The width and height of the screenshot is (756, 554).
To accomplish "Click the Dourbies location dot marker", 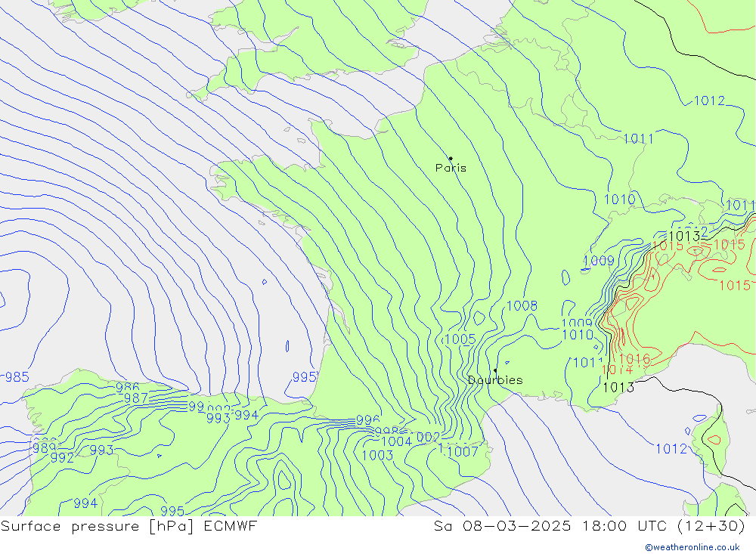I will [495, 370].
